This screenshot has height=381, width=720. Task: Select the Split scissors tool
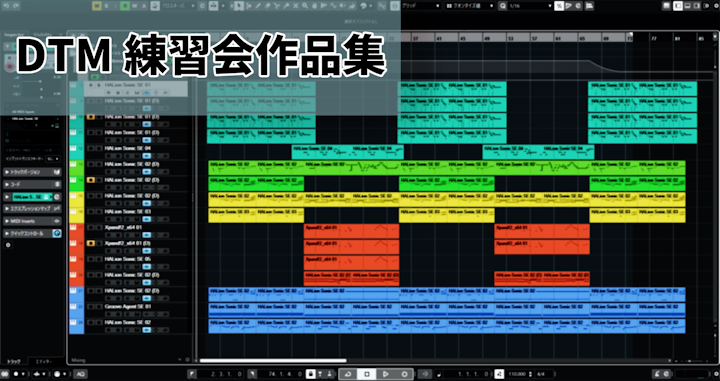277,6
